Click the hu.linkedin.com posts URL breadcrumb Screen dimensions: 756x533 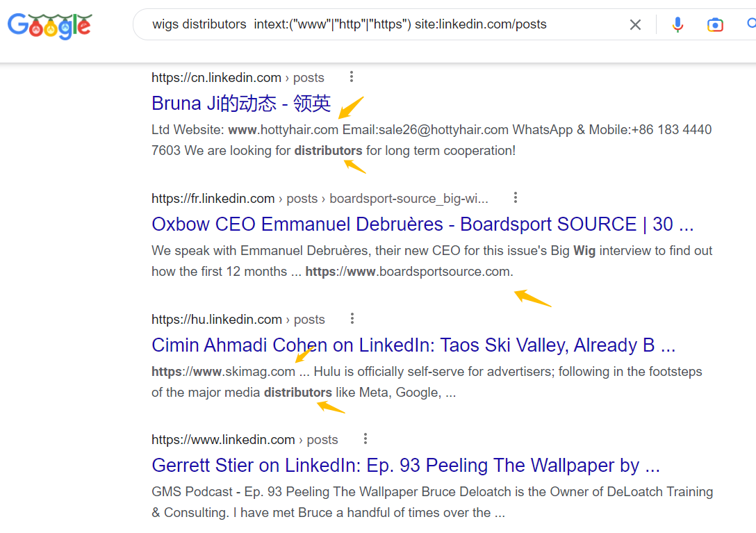coord(238,320)
